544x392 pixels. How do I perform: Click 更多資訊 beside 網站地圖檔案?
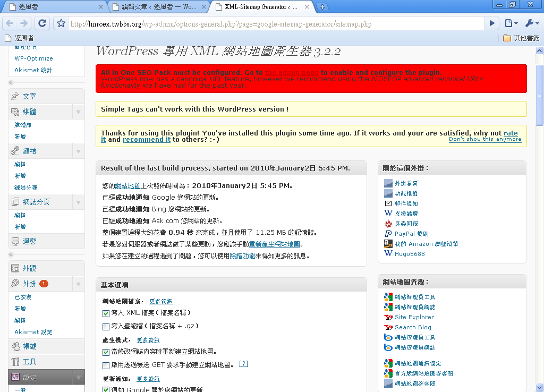tap(161, 302)
